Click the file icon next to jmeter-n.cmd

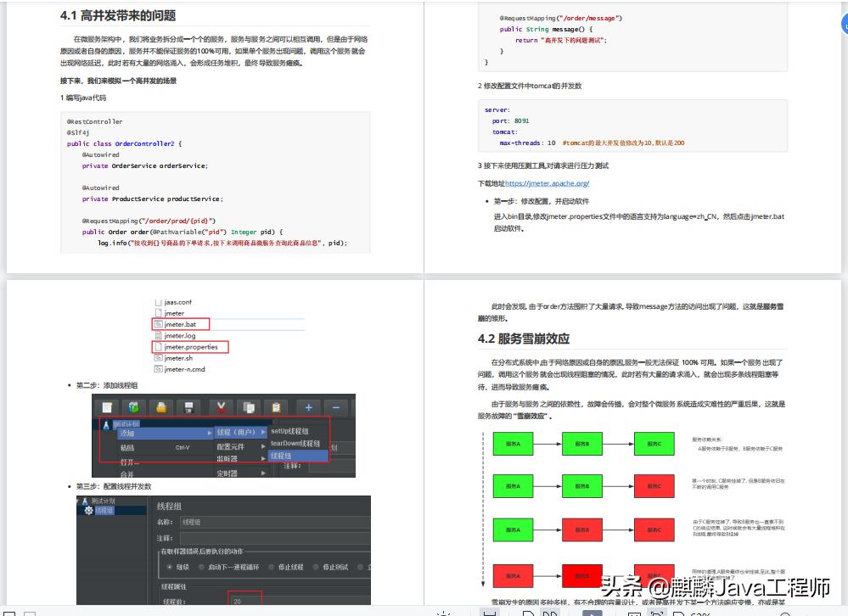coord(159,369)
